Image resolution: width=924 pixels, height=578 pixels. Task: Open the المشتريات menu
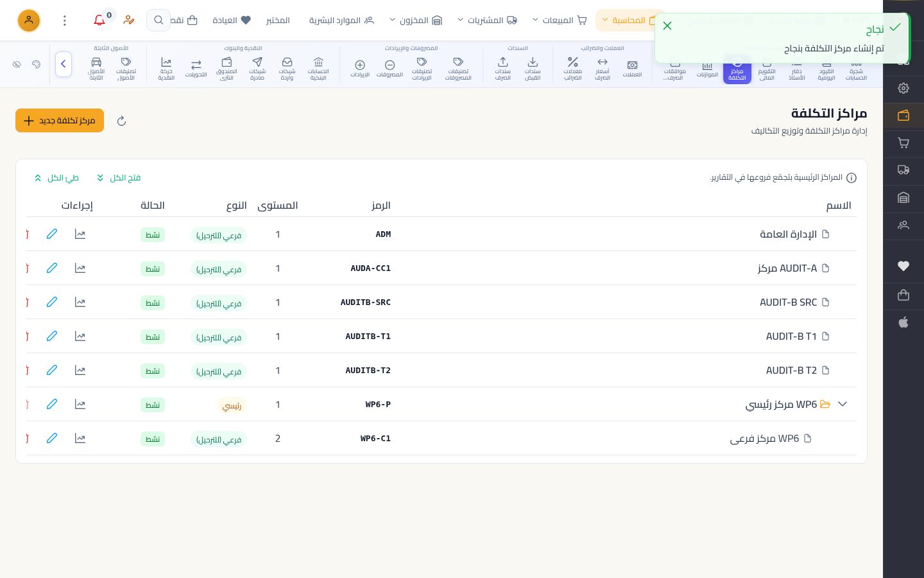pyautogui.click(x=488, y=21)
